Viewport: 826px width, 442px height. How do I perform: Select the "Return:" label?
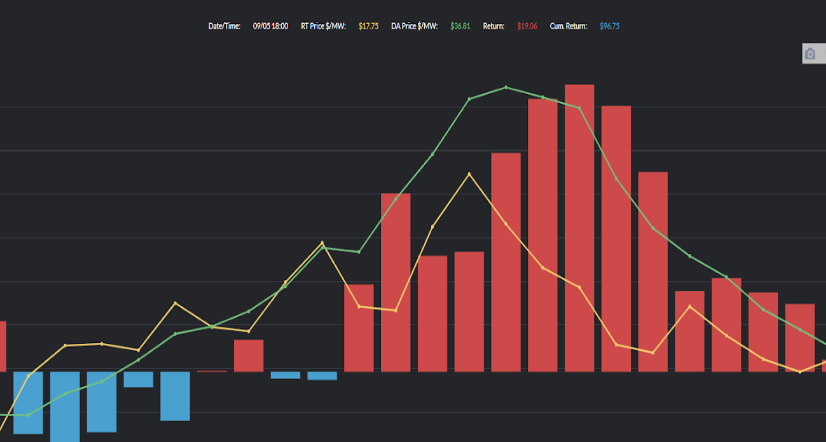pos(494,26)
